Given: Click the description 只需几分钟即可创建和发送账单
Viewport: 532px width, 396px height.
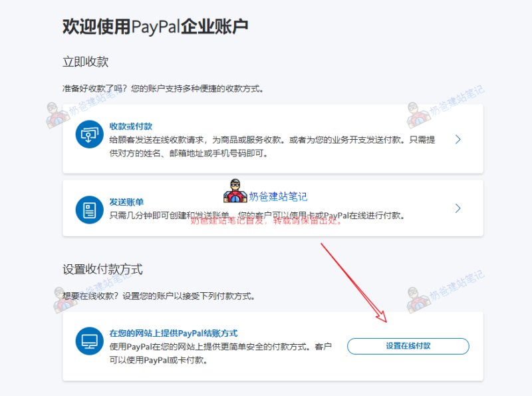Looking at the screenshot, I should [257, 216].
